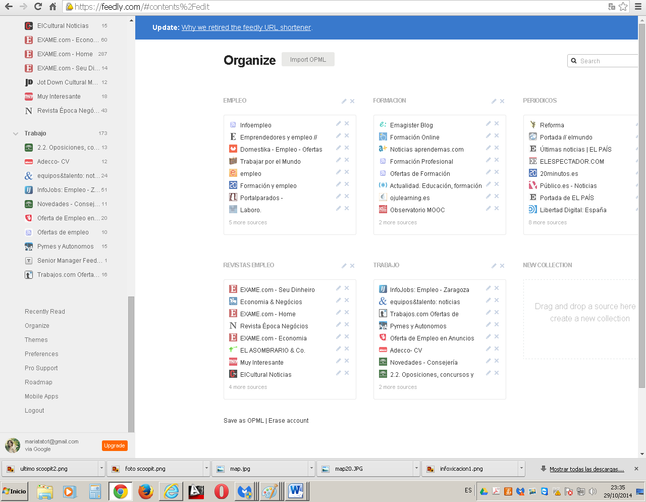Click the Erase account link
Viewport: 646px width, 502px height.
[x=288, y=420]
